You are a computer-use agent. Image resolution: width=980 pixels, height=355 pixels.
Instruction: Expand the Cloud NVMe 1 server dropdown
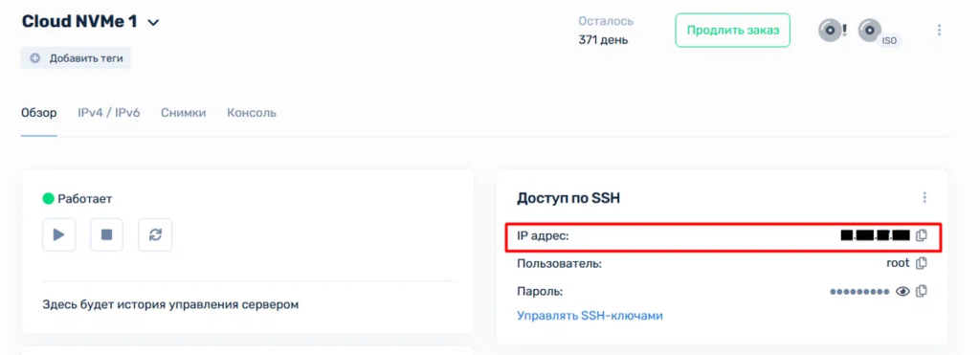tap(153, 23)
